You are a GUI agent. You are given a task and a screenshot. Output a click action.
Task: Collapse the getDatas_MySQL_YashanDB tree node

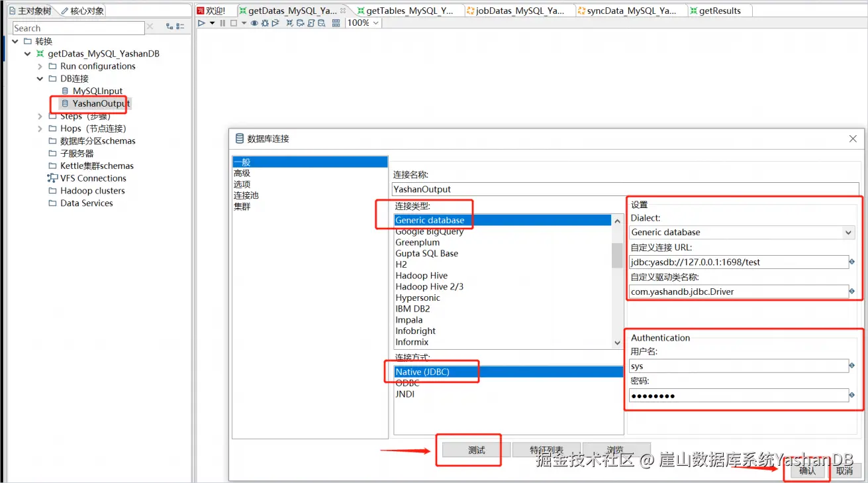[28, 54]
